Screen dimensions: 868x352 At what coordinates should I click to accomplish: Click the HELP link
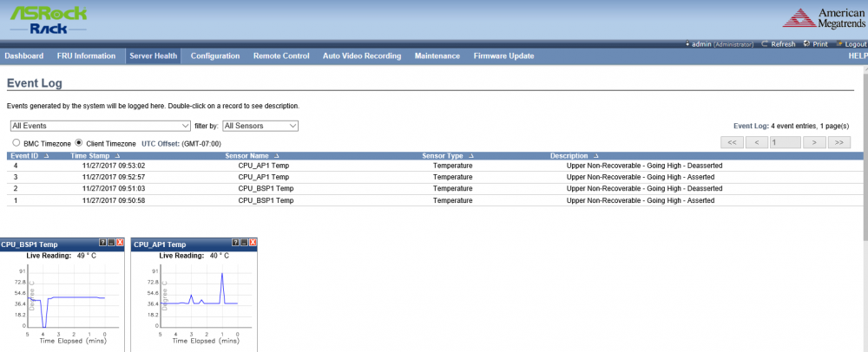pos(858,55)
